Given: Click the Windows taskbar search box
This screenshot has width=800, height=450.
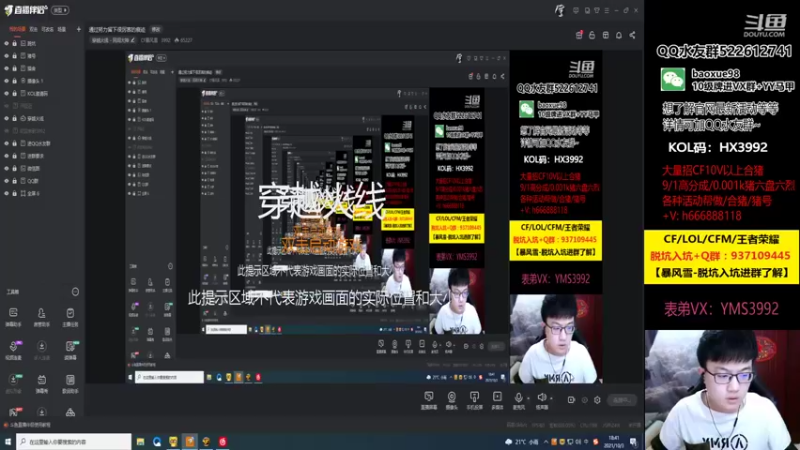Looking at the screenshot, I should (x=74, y=442).
